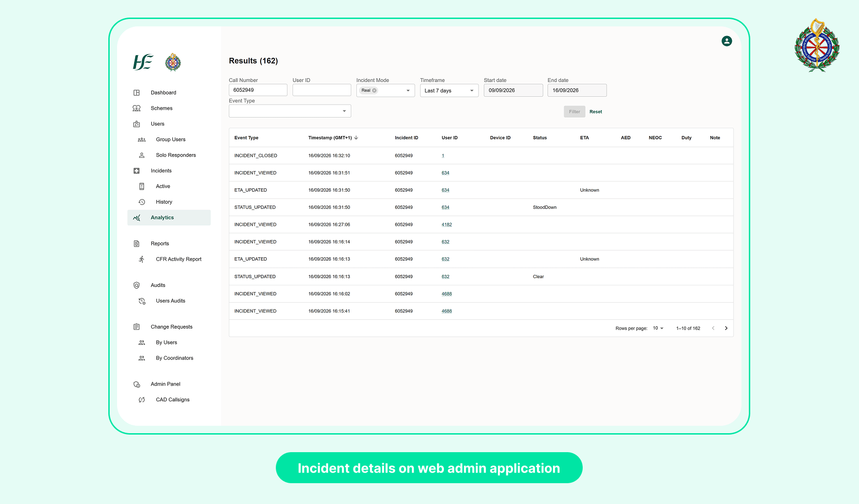Change rows per page dropdown
Viewport: 859px width, 504px height.
point(658,329)
